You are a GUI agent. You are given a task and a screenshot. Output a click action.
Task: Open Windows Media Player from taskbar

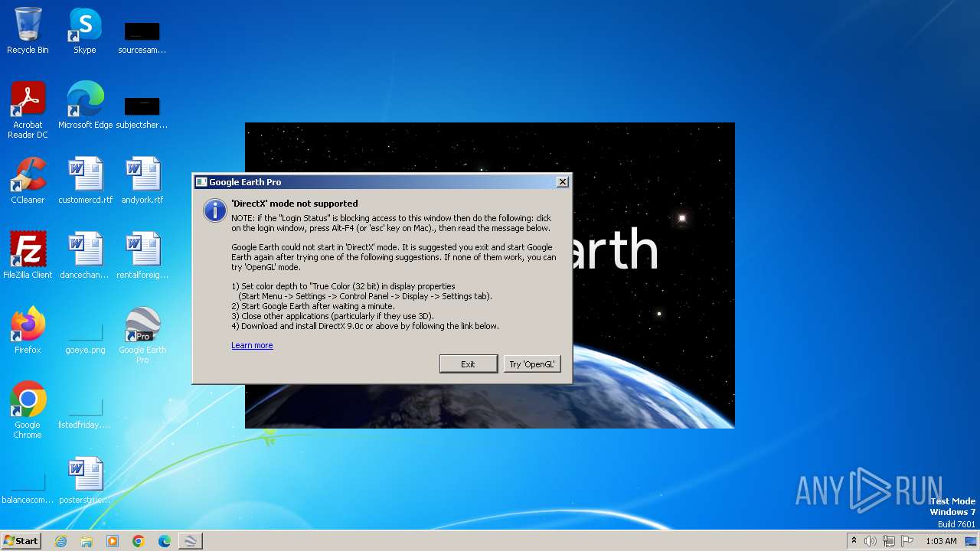113,541
